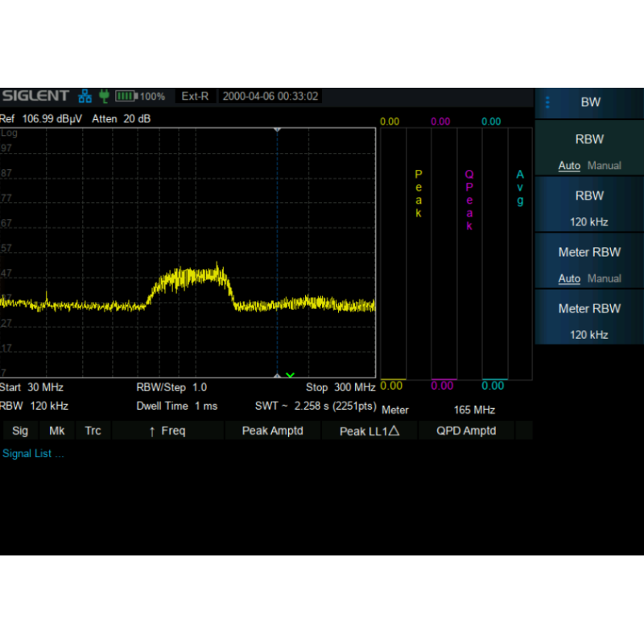This screenshot has width=644, height=644.
Task: Click the network LAN status icon
Action: pyautogui.click(x=85, y=97)
